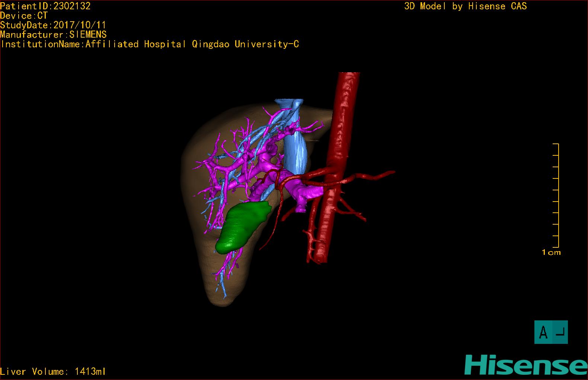Click the Liver Volume: 1413ml readout
Screen dimensions: 588x380
53,371
